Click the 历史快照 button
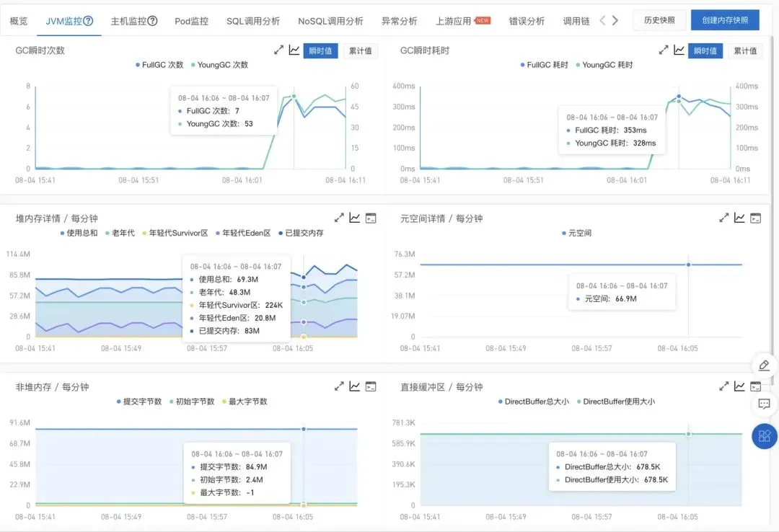This screenshot has height=532, width=779. (659, 20)
